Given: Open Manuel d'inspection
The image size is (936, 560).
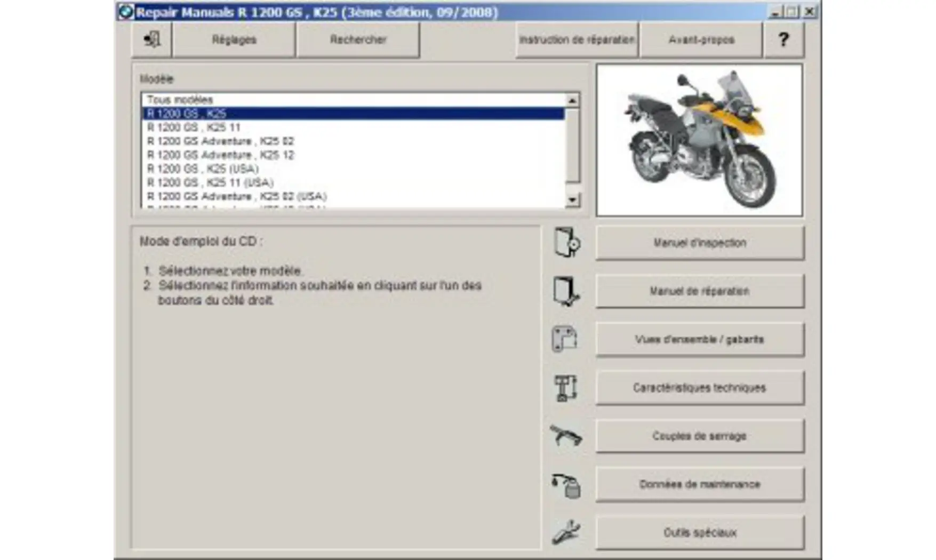Looking at the screenshot, I should [700, 243].
